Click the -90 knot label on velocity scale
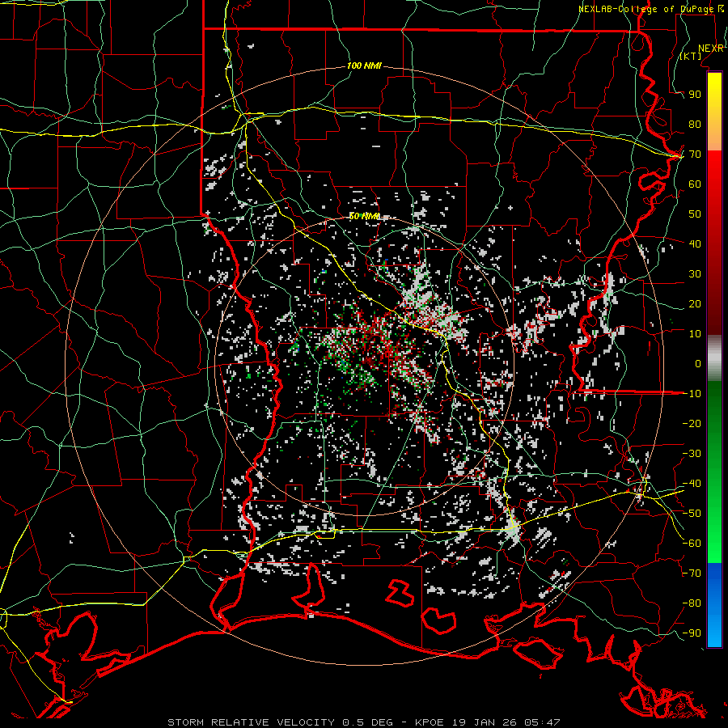 click(x=692, y=633)
